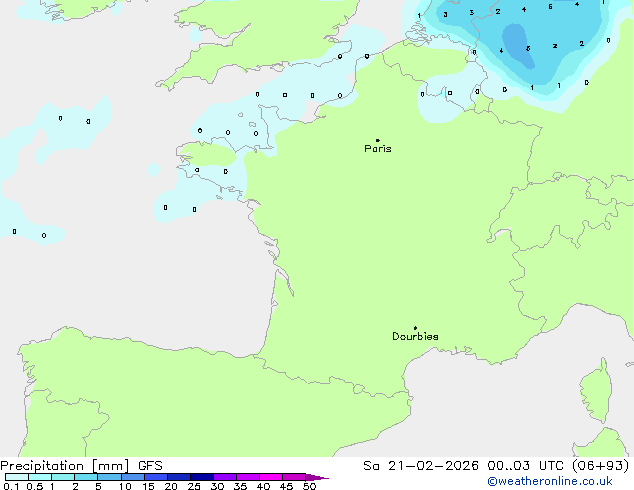Click the '00..03 UTC' time range text
Image resolution: width=634 pixels, height=490 pixels.
click(525, 466)
